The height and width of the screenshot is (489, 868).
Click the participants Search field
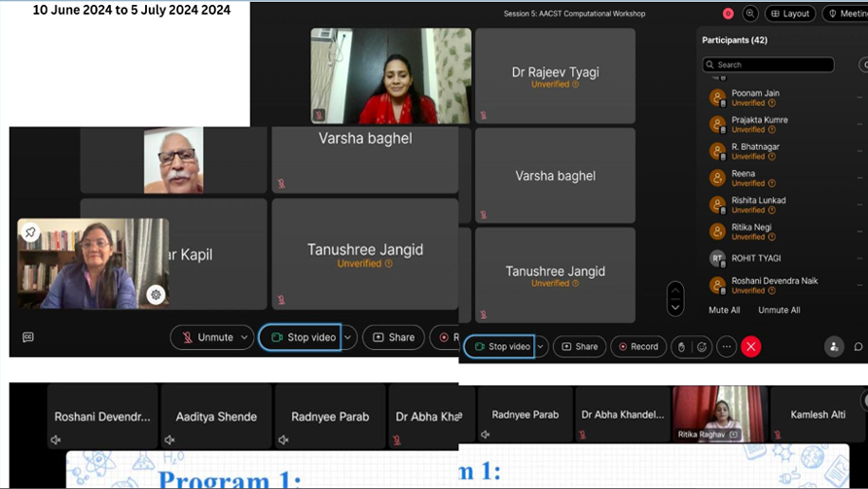(x=769, y=65)
